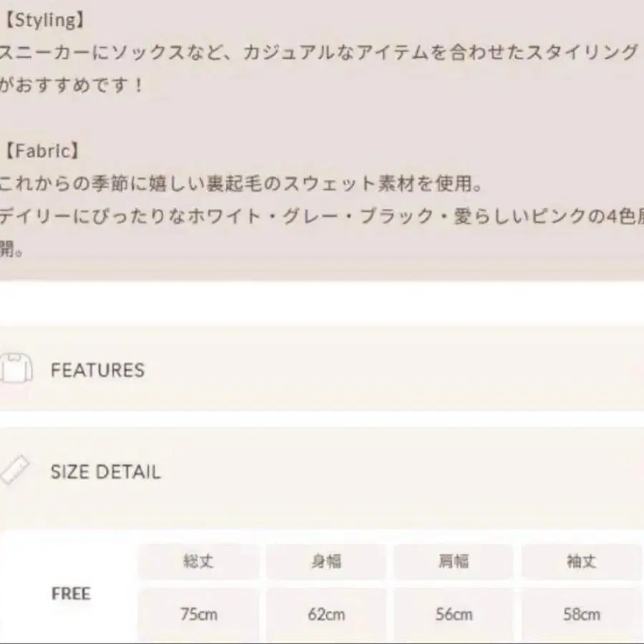Click the 58cm measurement cell

pyautogui.click(x=581, y=614)
